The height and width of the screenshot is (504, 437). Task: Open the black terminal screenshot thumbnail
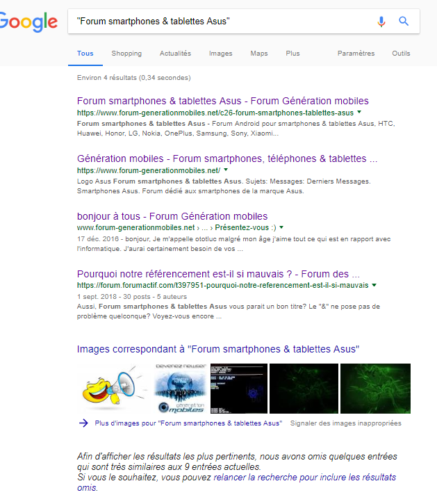pos(239,389)
